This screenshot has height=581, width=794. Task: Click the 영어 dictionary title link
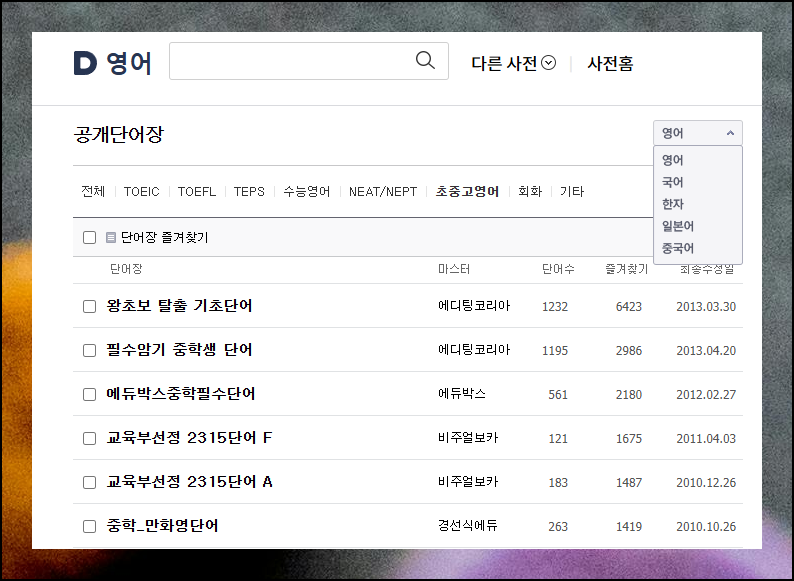point(129,63)
